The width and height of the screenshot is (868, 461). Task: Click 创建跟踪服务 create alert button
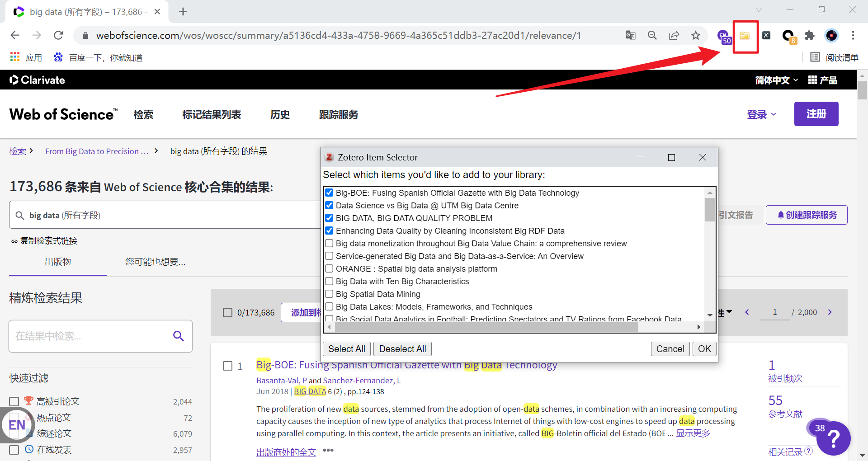pyautogui.click(x=807, y=215)
